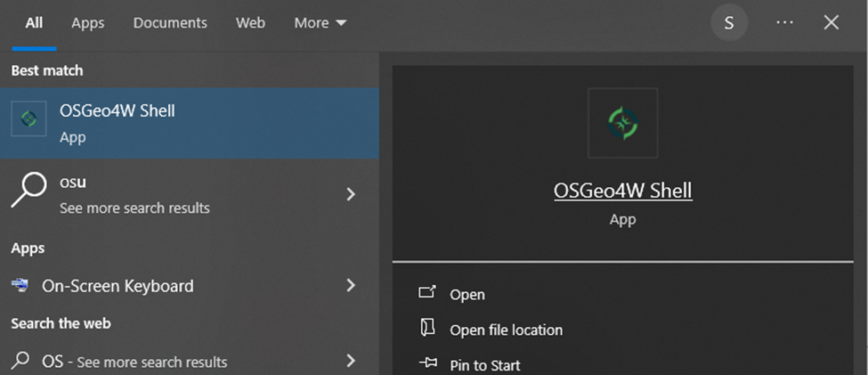Choose Pin to Start action
Image resolution: width=868 pixels, height=375 pixels.
pos(485,365)
